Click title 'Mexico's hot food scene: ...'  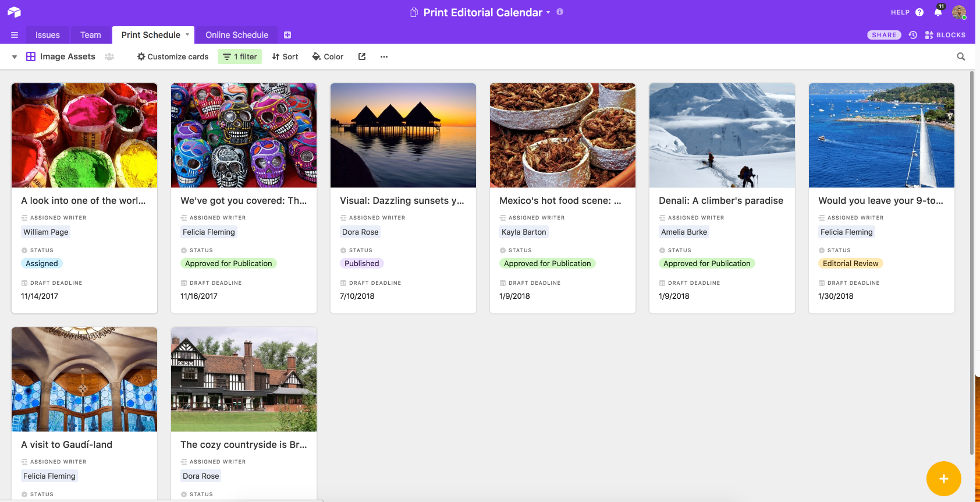pyautogui.click(x=560, y=200)
